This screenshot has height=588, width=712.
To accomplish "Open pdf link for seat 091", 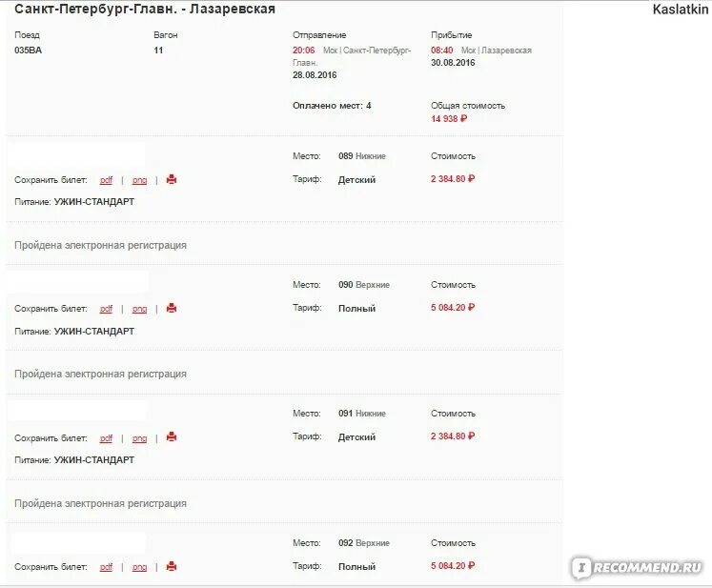I will coord(106,438).
